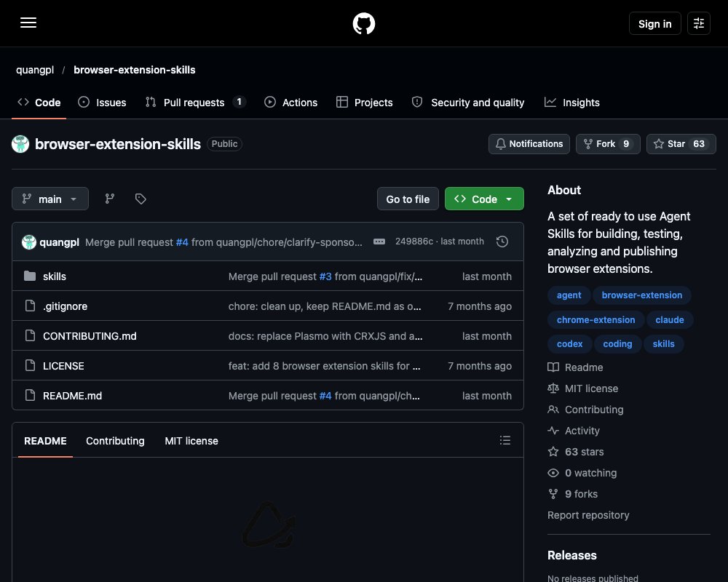Open pull request #4 link in README.md row

[325, 396]
